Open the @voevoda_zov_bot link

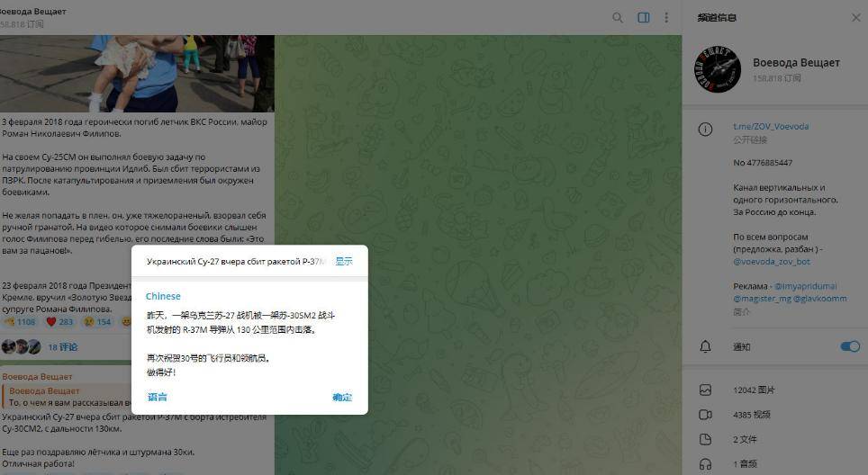[x=771, y=262]
